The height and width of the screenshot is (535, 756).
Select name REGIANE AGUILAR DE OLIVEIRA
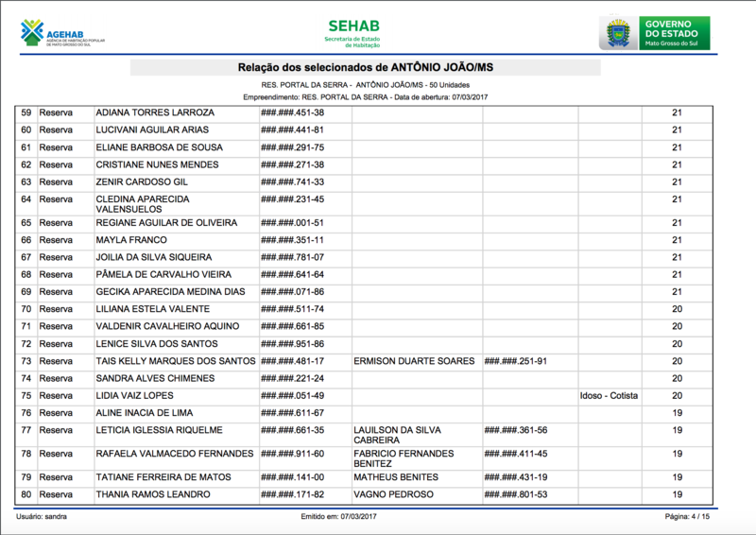tap(166, 223)
